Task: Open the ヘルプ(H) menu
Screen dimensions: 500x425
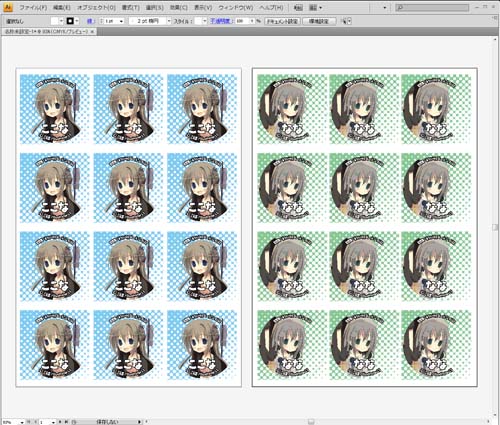Action: [271, 7]
